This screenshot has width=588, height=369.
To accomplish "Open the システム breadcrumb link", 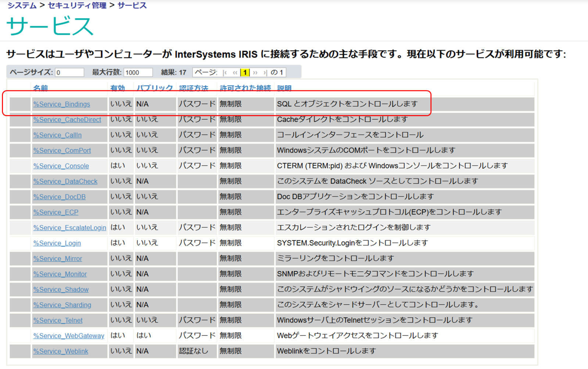I will tap(22, 6).
